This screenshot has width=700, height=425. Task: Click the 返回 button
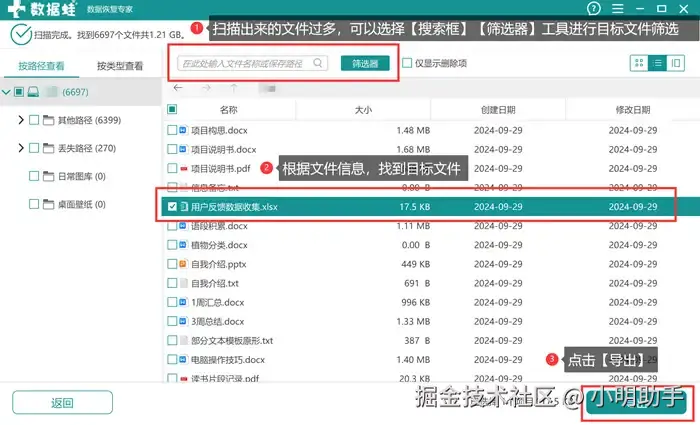(62, 403)
